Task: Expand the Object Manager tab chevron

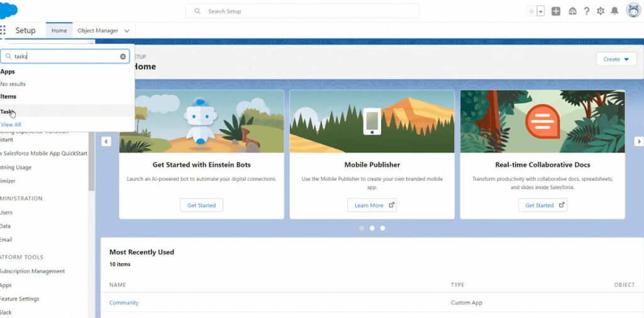Action: tap(127, 31)
